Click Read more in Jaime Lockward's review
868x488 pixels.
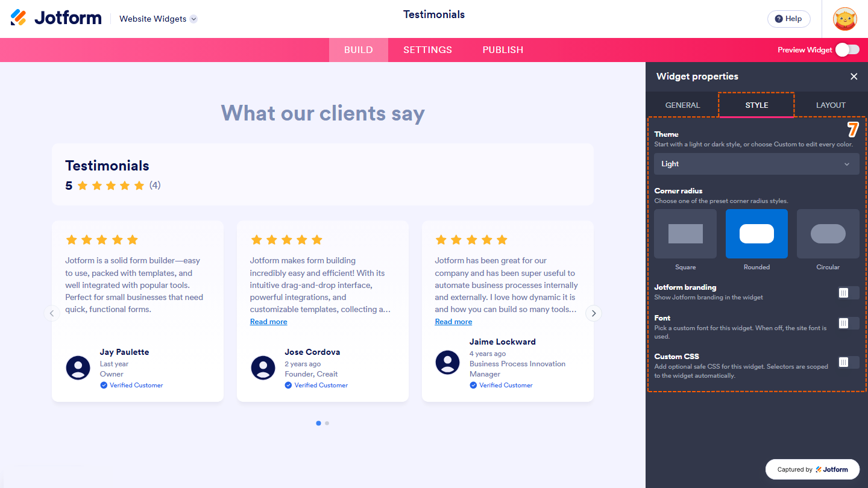453,322
